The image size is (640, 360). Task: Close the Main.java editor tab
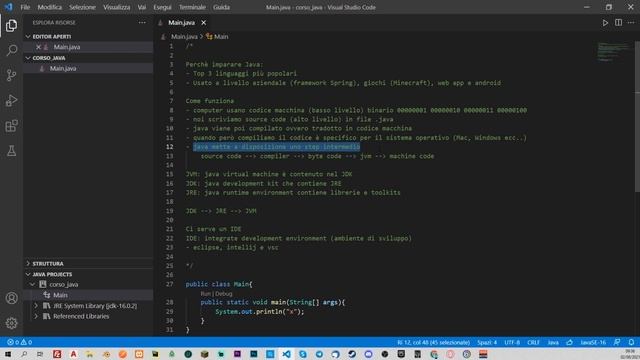(203, 22)
